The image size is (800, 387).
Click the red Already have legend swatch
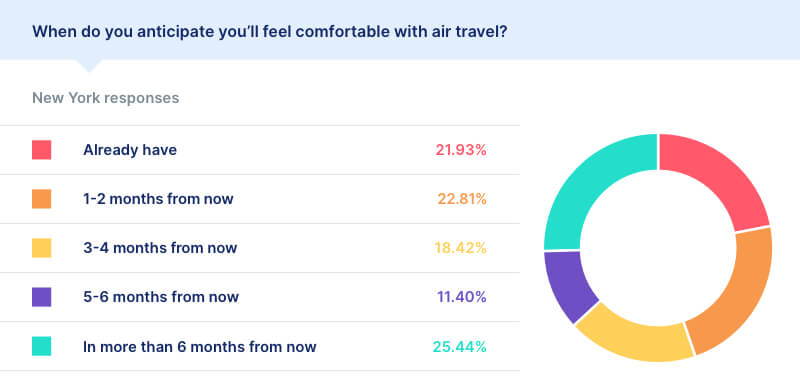41,150
